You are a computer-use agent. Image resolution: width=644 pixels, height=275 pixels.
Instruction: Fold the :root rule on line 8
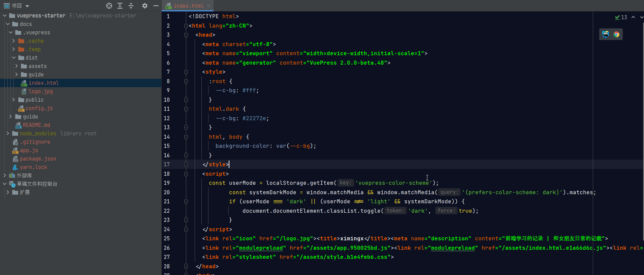pos(186,81)
